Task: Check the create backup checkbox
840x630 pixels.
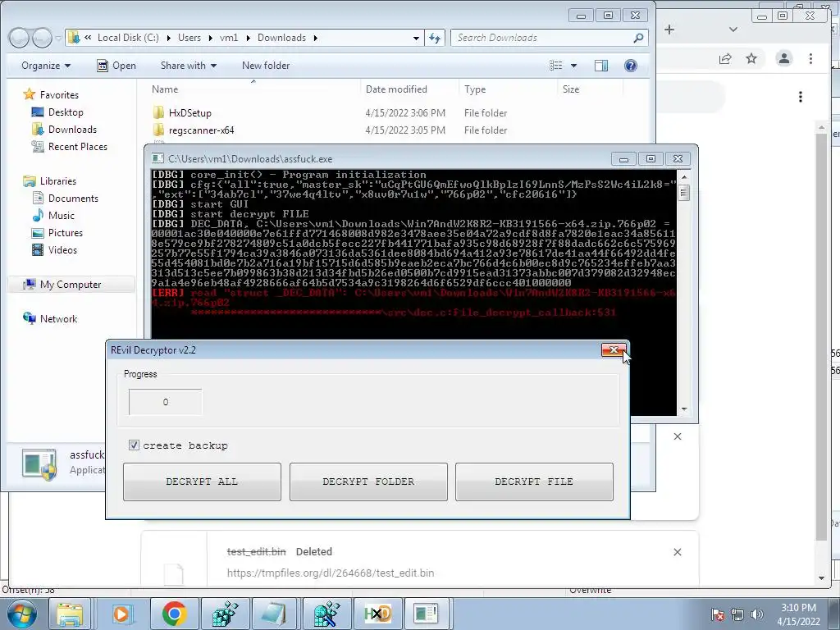Action: pyautogui.click(x=134, y=445)
